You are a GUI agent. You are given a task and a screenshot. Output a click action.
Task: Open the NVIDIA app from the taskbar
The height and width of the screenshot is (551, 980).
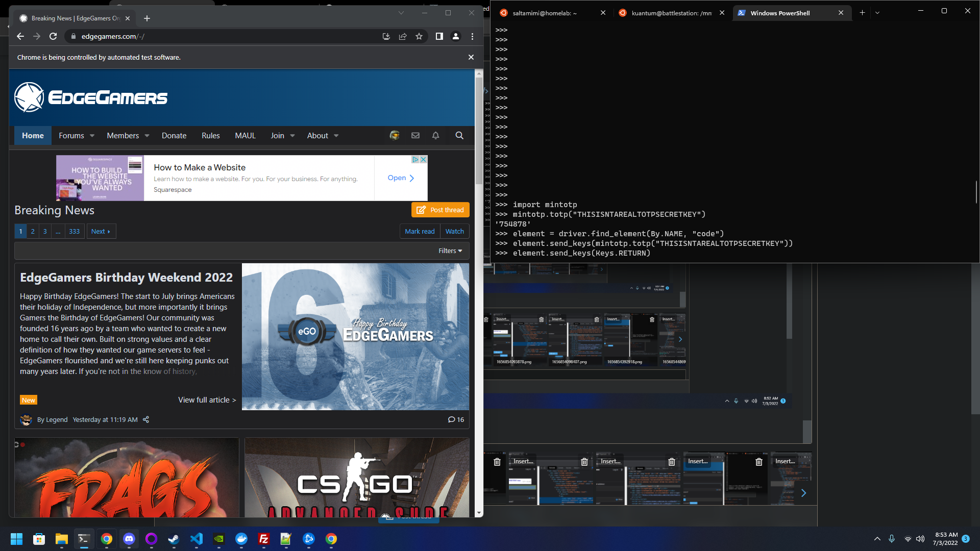[219, 539]
